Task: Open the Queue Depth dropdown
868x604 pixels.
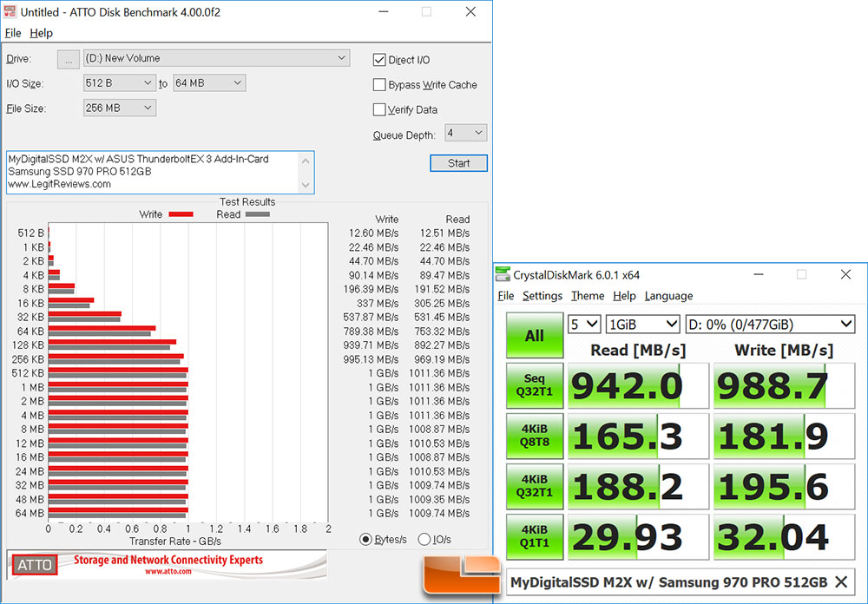Action: tap(465, 133)
